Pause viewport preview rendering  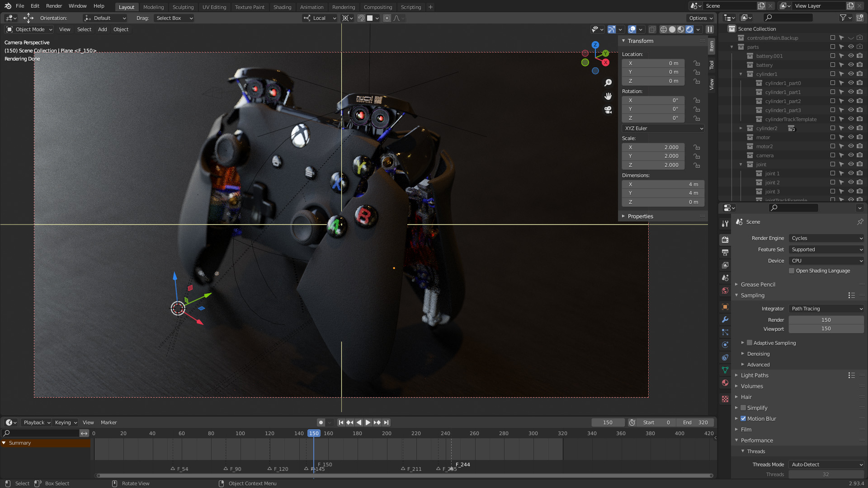pyautogui.click(x=710, y=29)
